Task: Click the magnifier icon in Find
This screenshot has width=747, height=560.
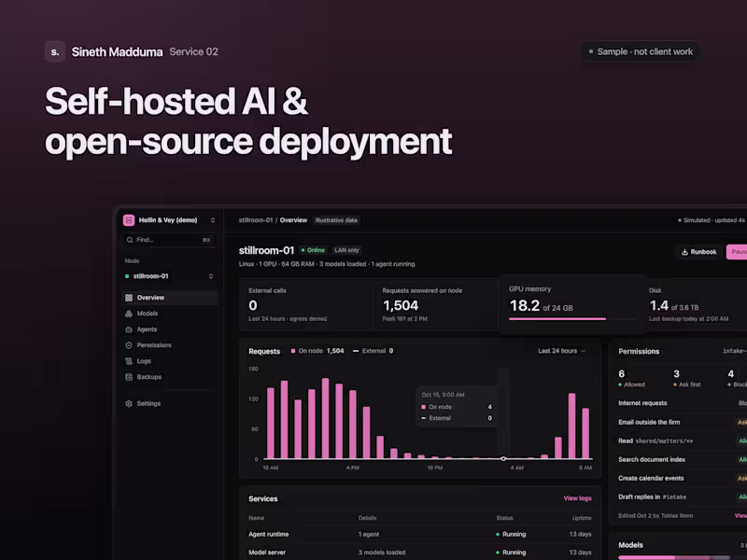Action: point(130,240)
